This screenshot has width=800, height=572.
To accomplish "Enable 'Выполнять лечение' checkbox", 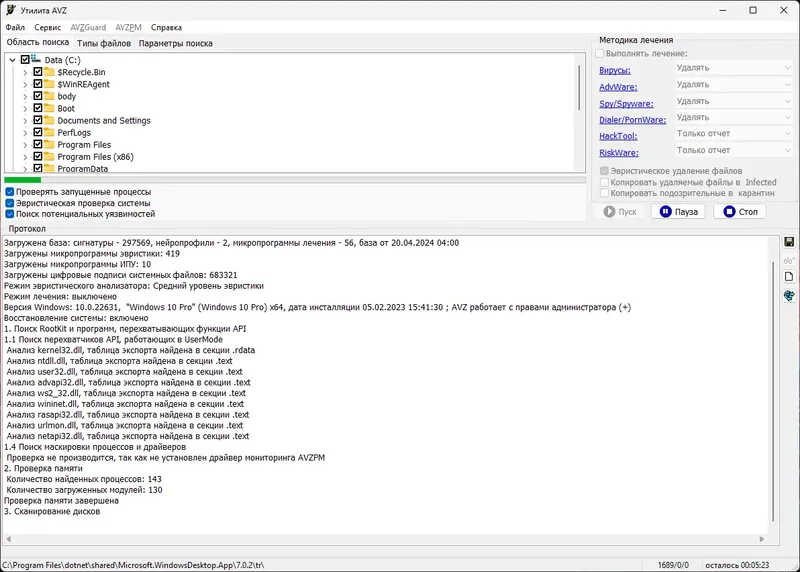I will 600,53.
